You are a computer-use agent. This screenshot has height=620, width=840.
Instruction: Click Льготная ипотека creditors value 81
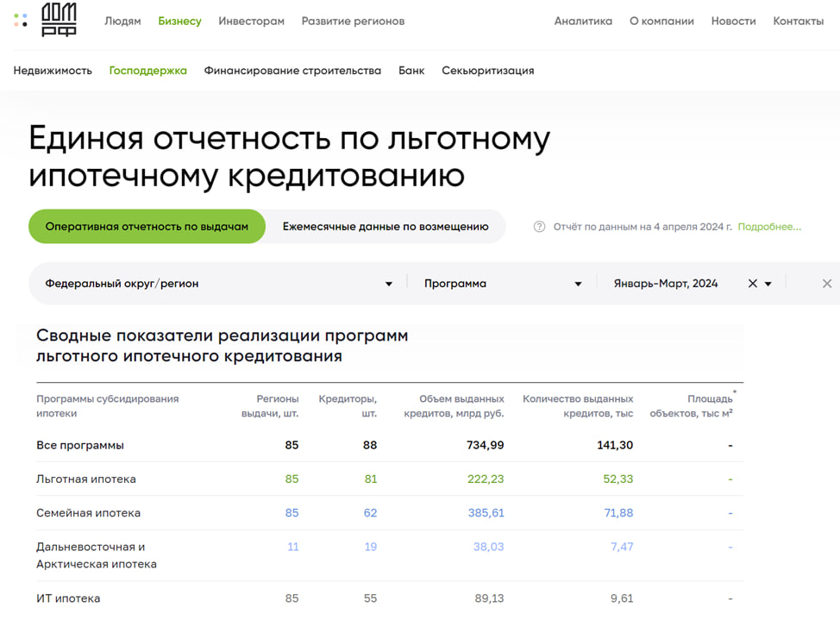click(371, 479)
